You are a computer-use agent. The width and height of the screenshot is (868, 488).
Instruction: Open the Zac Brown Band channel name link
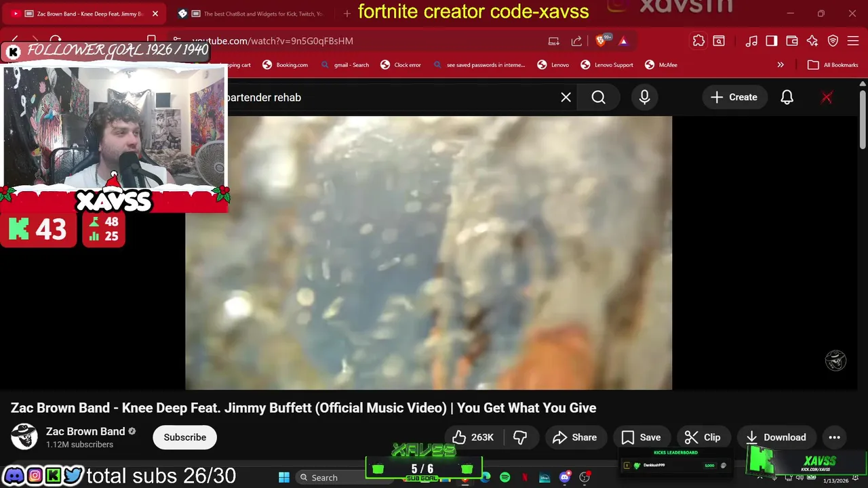pos(85,431)
